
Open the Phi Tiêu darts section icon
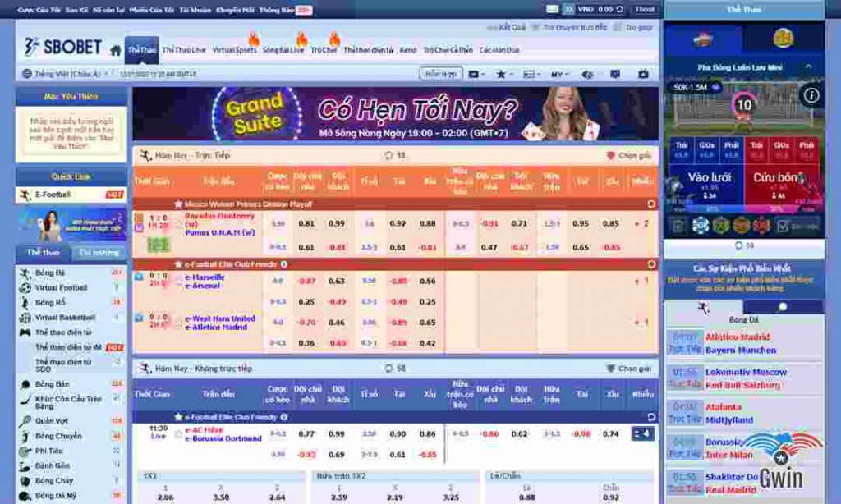25,451
